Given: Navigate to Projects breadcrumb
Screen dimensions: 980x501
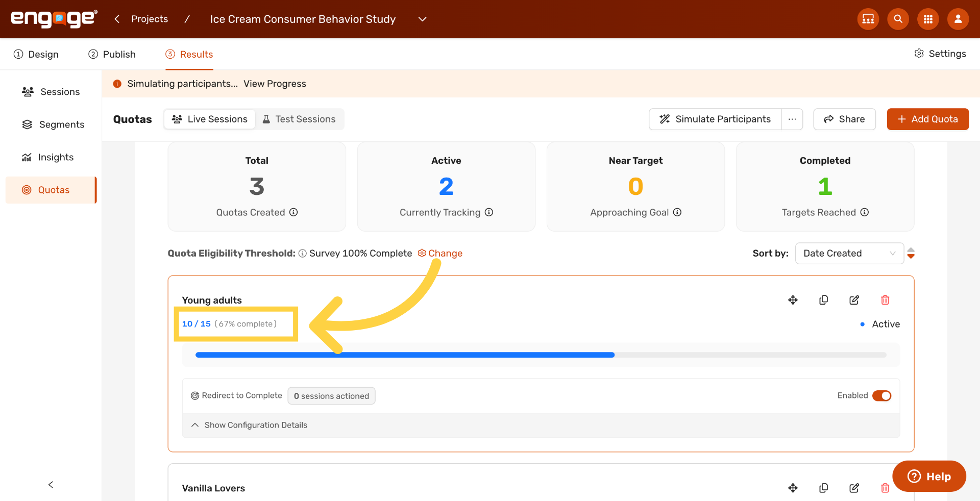Looking at the screenshot, I should (x=150, y=19).
